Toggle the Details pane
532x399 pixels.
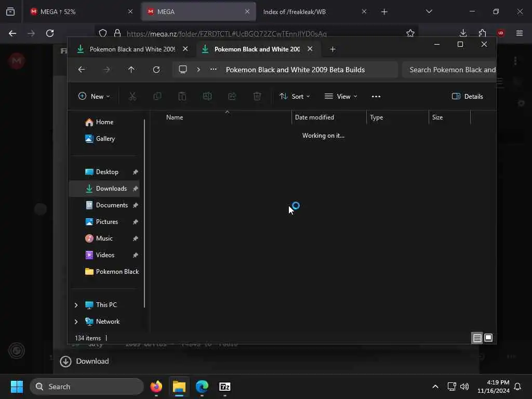point(467,96)
